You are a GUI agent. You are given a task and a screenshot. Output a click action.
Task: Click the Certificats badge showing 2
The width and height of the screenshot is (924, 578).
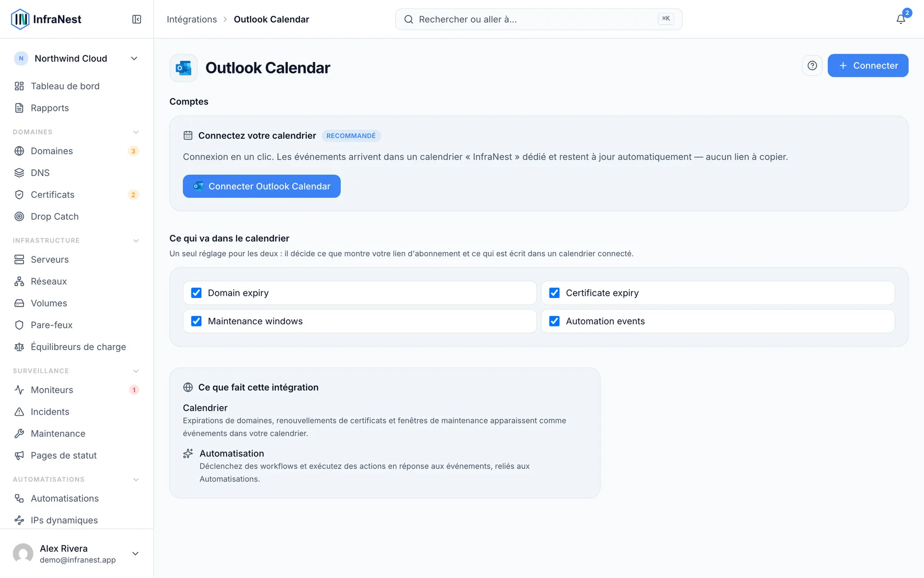[133, 195]
